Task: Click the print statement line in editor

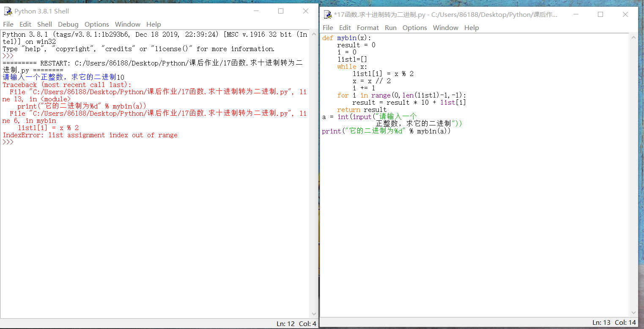Action: 386,131
